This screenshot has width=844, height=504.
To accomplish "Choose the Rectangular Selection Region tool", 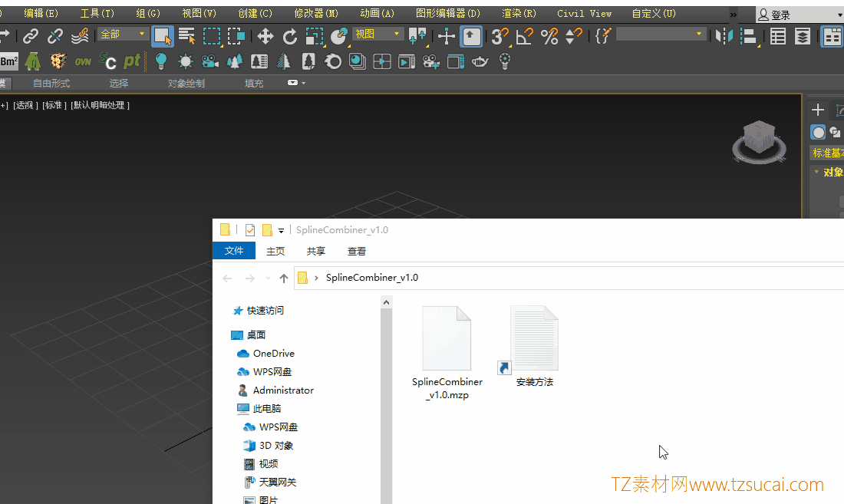I will point(212,36).
